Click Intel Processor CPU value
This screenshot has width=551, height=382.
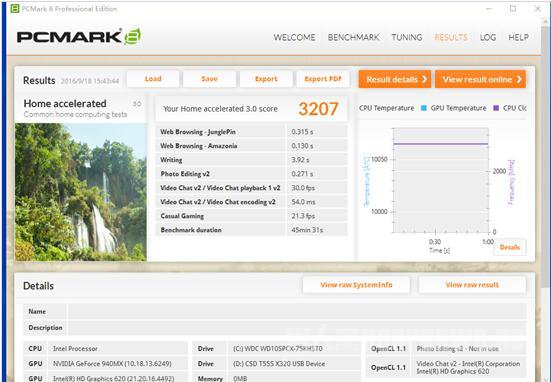coord(75,349)
